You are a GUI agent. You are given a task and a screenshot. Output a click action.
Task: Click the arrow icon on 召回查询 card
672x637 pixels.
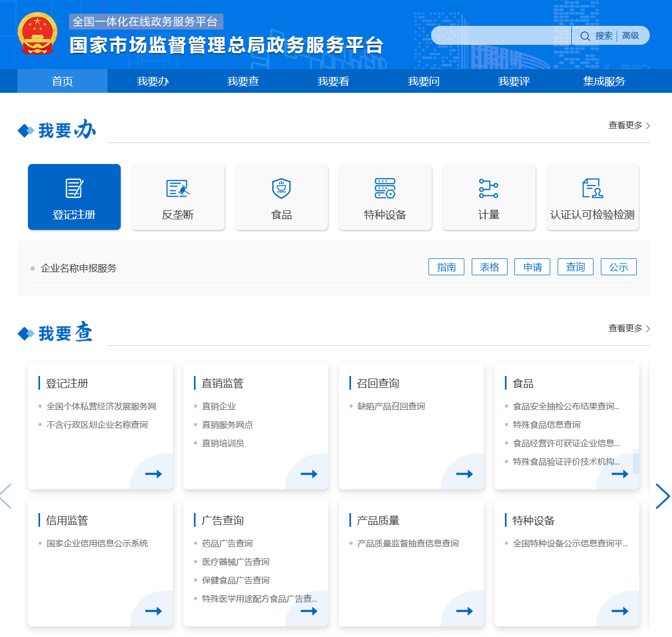pos(464,474)
